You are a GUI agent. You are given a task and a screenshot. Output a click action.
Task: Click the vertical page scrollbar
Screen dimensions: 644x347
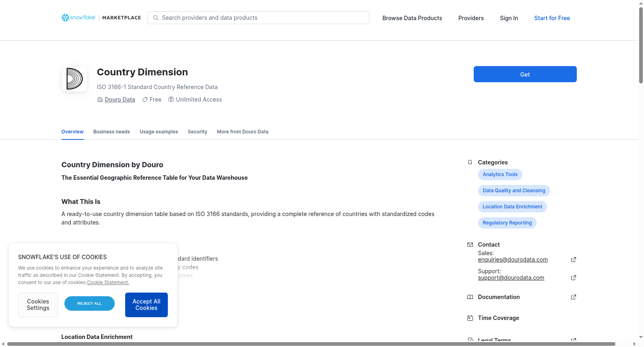coord(641,45)
